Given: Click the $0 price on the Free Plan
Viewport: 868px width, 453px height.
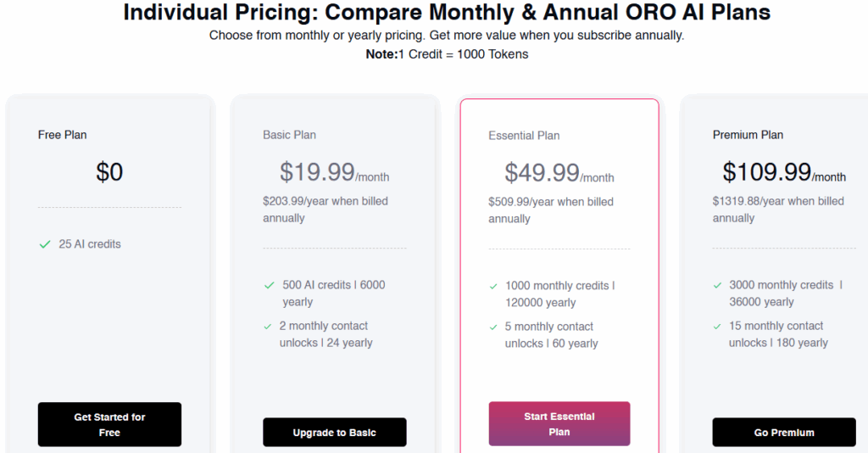Looking at the screenshot, I should click(x=109, y=172).
